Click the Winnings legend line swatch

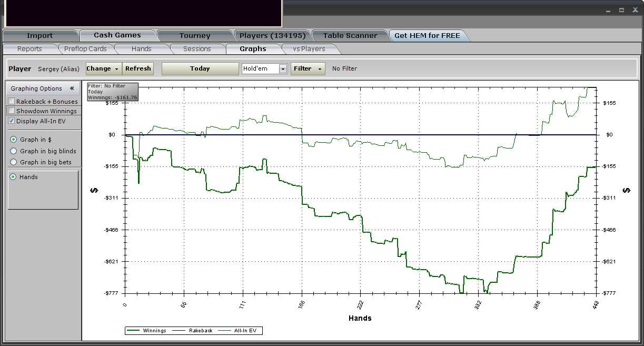tap(134, 331)
